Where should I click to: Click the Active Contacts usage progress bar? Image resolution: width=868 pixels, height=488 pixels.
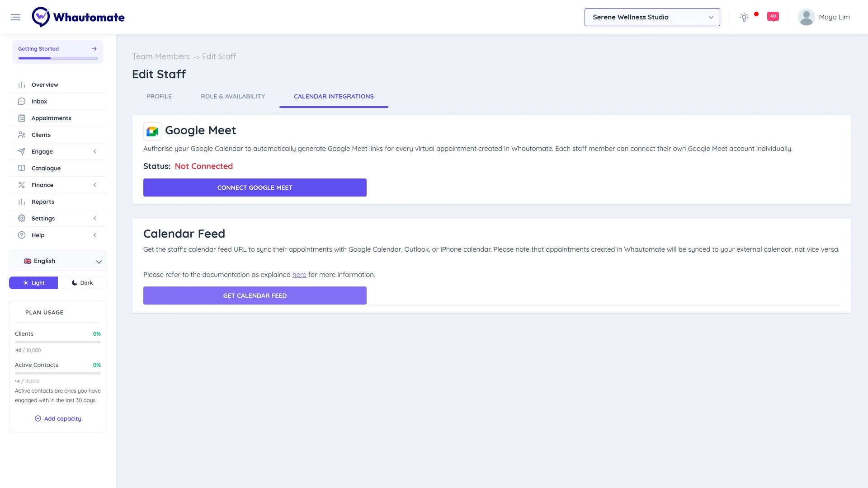(x=58, y=373)
